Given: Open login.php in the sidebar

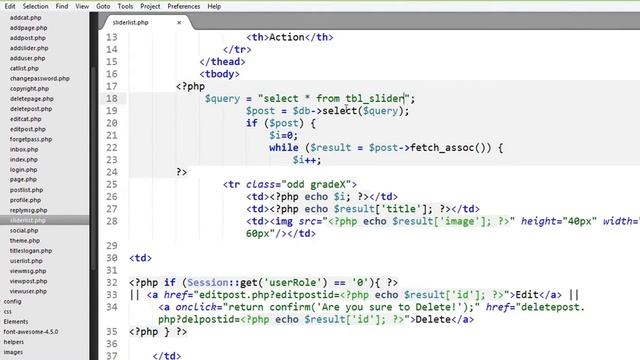Looking at the screenshot, I should [x=23, y=169].
